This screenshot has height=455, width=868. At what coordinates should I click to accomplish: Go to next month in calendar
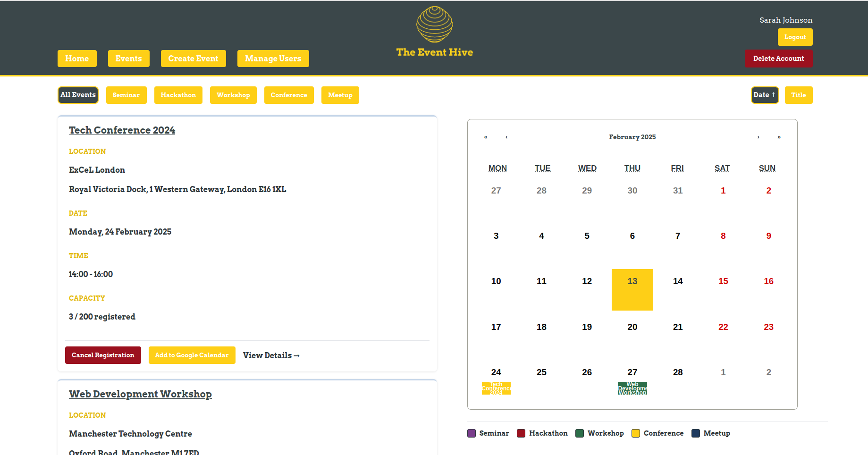pos(758,137)
